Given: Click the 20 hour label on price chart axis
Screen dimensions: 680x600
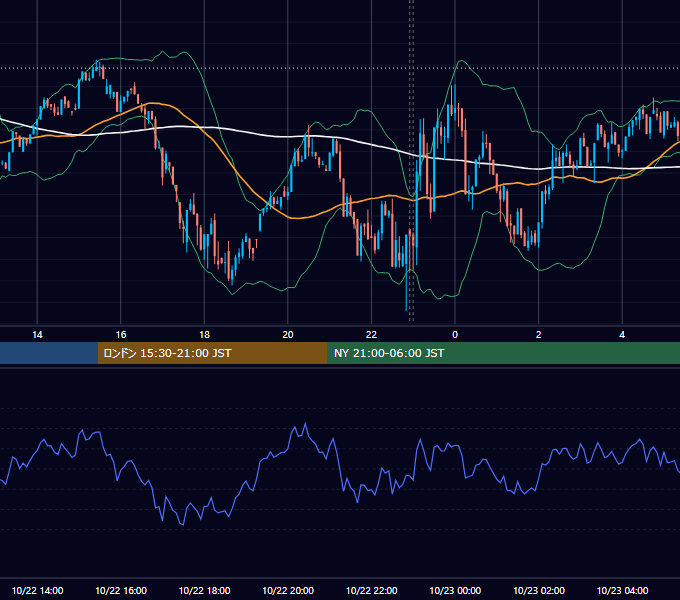Looking at the screenshot, I should point(288,335).
